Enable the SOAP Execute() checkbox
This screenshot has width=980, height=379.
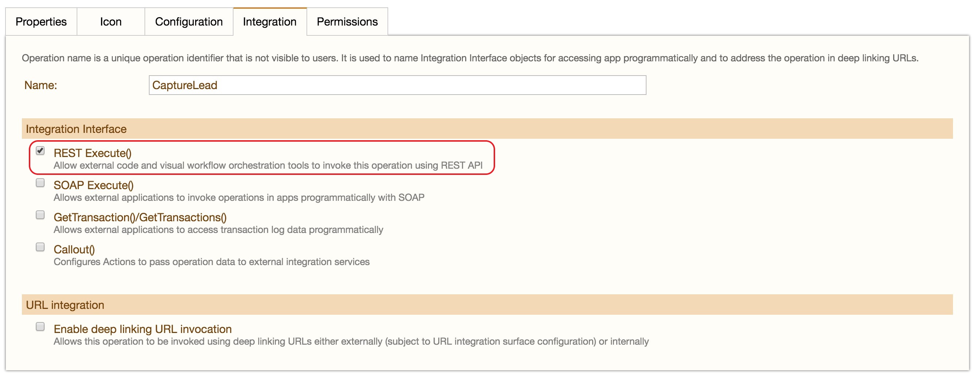(40, 183)
